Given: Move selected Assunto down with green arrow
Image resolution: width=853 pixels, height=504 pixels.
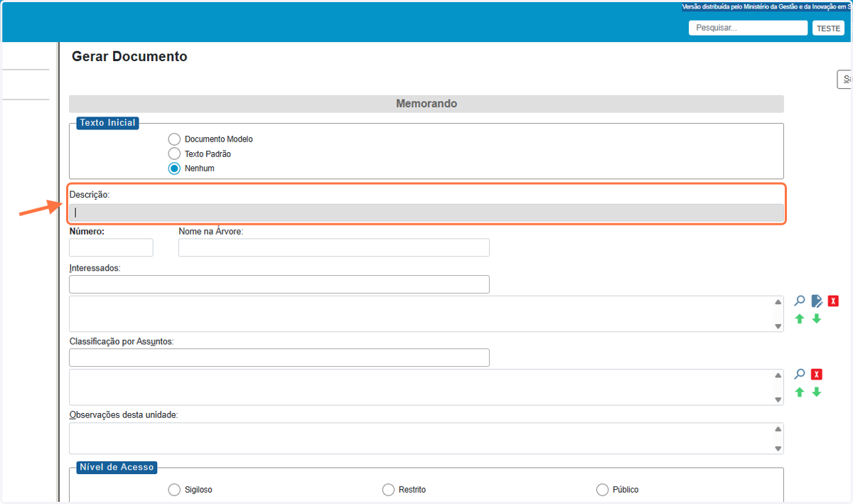Looking at the screenshot, I should 817,392.
